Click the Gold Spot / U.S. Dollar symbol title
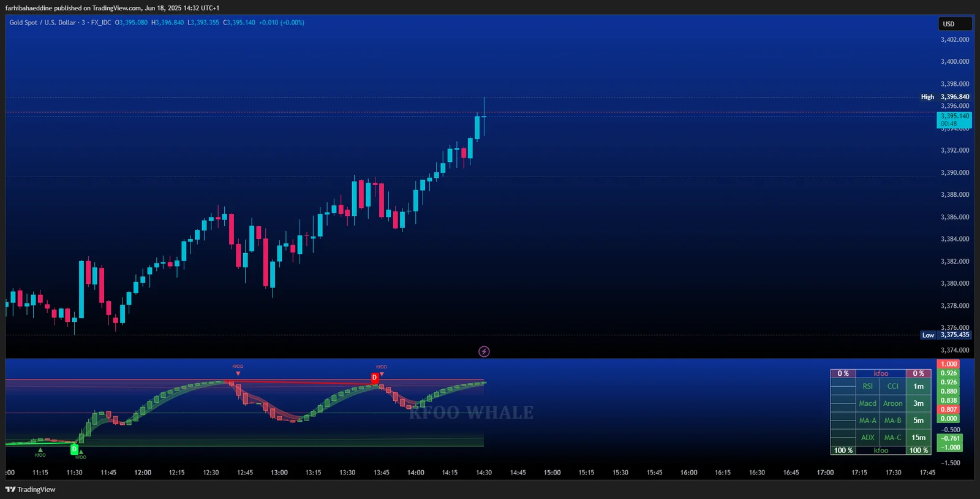This screenshot has width=980, height=499. click(x=42, y=23)
